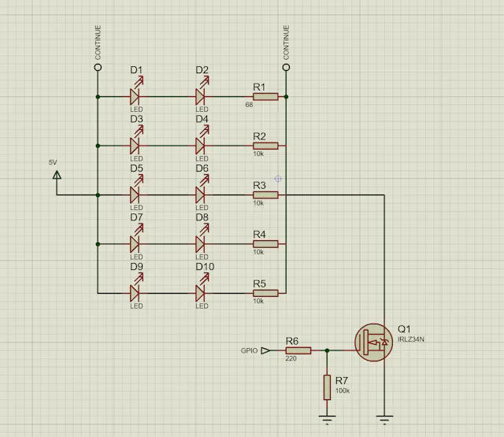
Task: Select the vertical resistor R7
Action: pos(327,387)
